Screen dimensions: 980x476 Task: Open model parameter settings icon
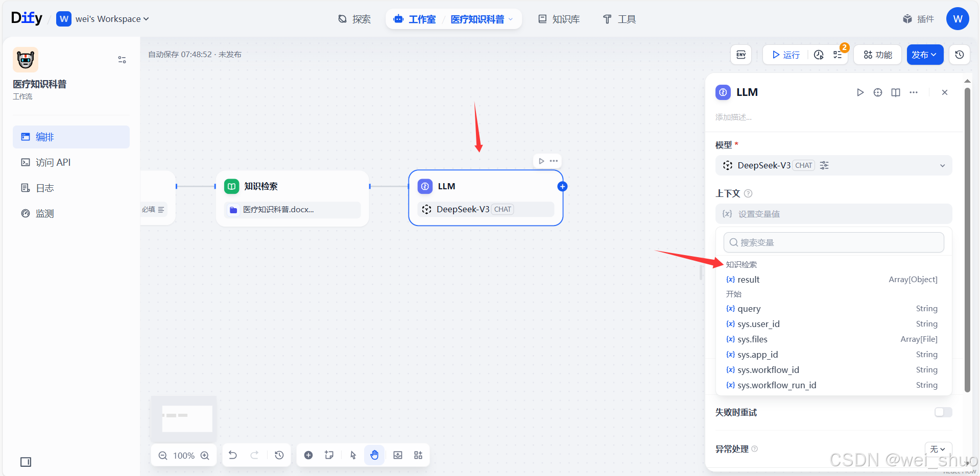click(x=824, y=165)
